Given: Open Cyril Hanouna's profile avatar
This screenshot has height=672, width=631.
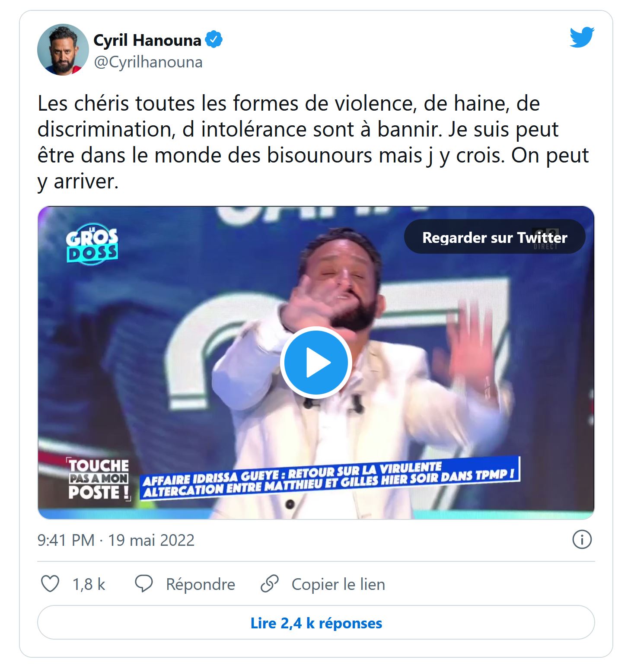Looking at the screenshot, I should (63, 50).
